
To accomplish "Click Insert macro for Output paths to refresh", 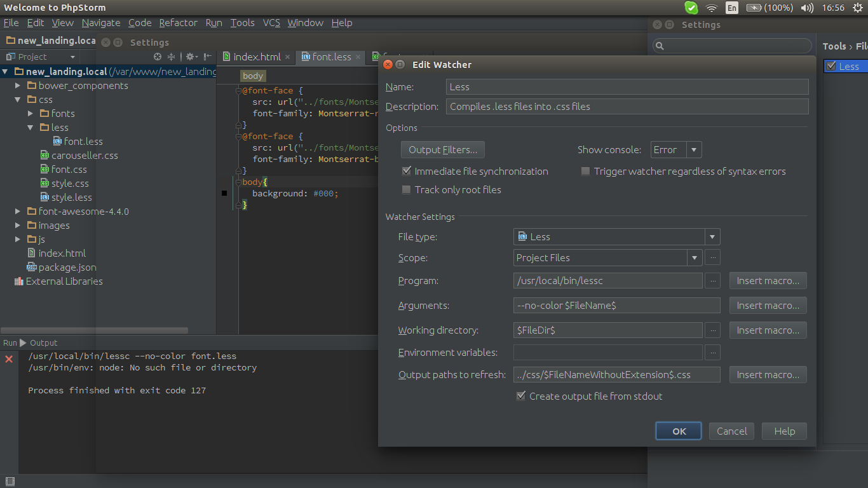I will (x=768, y=375).
